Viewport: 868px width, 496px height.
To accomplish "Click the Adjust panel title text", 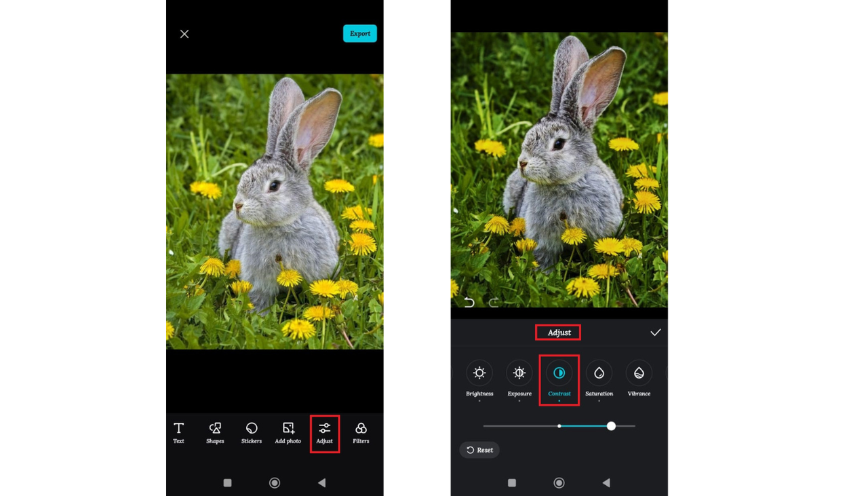I will tap(559, 332).
